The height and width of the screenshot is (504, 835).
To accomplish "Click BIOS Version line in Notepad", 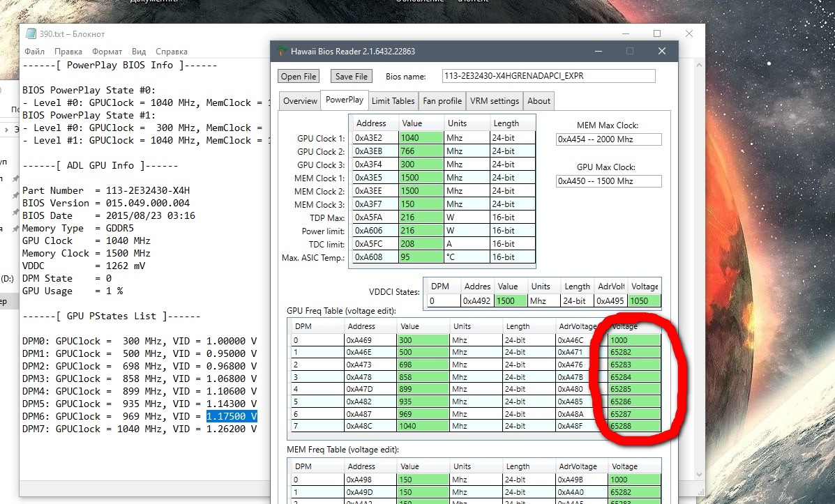I will tap(106, 203).
